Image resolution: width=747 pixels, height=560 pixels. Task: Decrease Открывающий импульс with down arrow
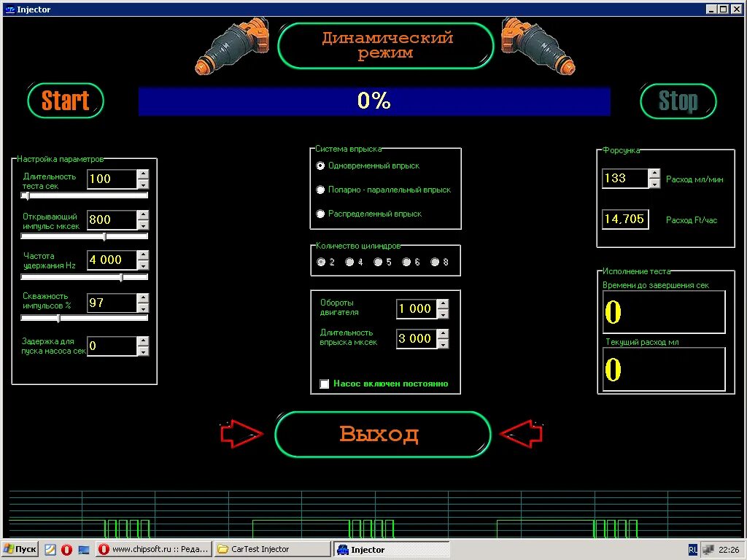143,225
